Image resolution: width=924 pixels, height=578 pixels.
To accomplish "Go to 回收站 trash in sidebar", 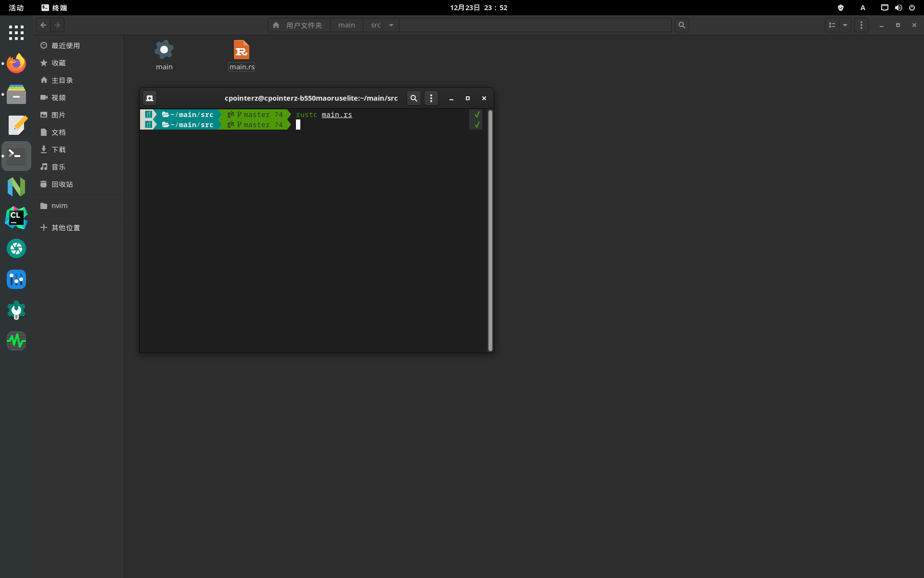I will [62, 184].
